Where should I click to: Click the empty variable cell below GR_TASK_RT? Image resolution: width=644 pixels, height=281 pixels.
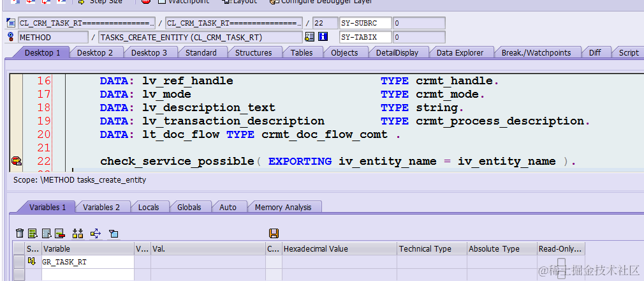87,275
